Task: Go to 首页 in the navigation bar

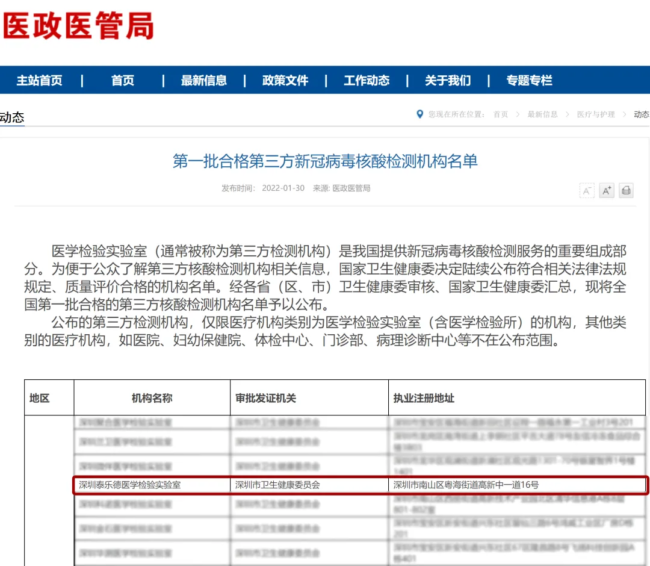Action: pyautogui.click(x=123, y=81)
